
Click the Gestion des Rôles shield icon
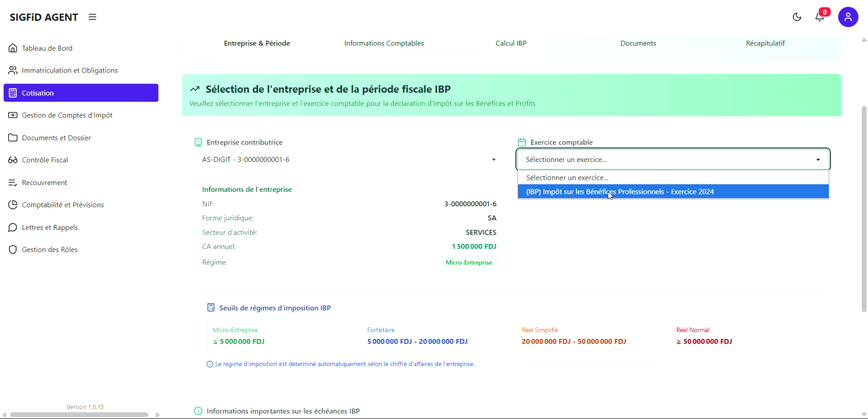coord(12,249)
